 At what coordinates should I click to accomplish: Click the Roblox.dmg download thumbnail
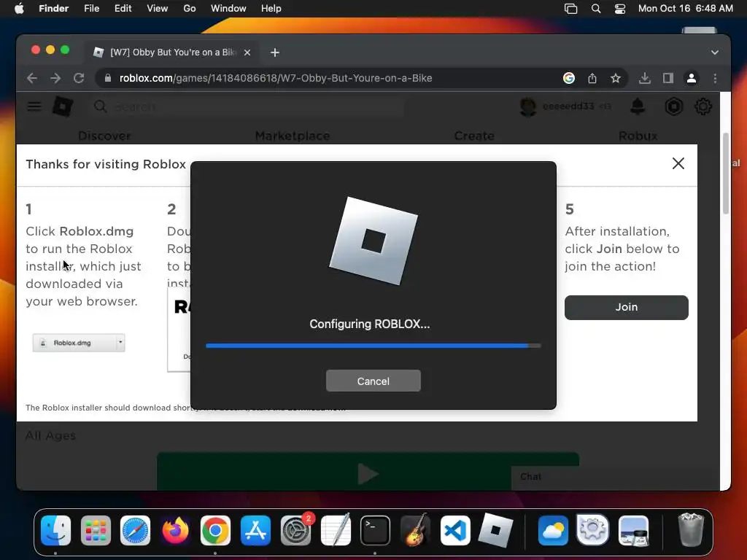click(x=79, y=343)
